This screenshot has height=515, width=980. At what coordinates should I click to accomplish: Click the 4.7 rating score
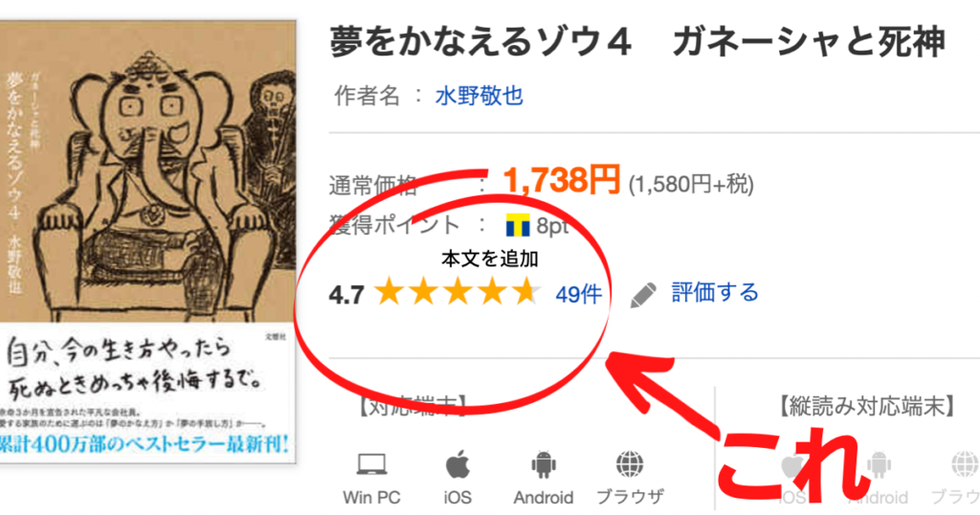pyautogui.click(x=346, y=295)
